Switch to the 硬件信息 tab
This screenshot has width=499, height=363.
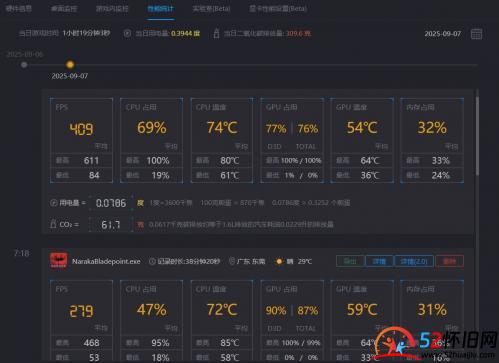[x=19, y=8]
